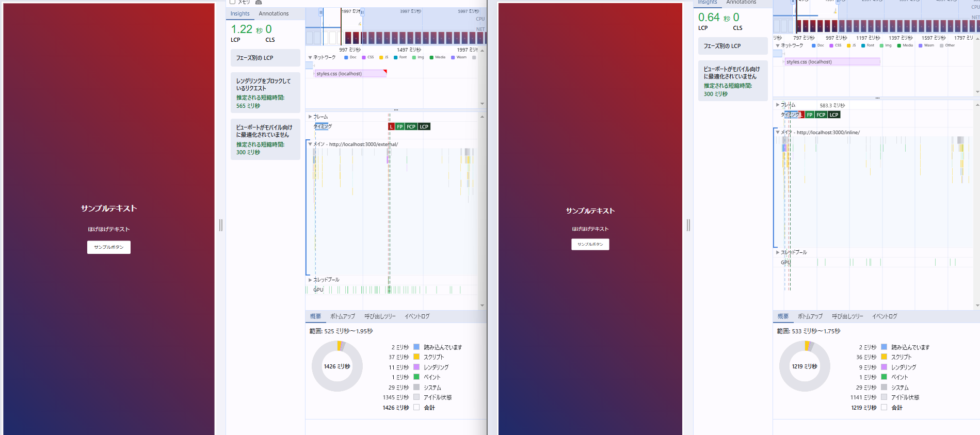The image size is (980, 435).
Task: Expand the スレッドプール track in right panel
Action: (777, 252)
